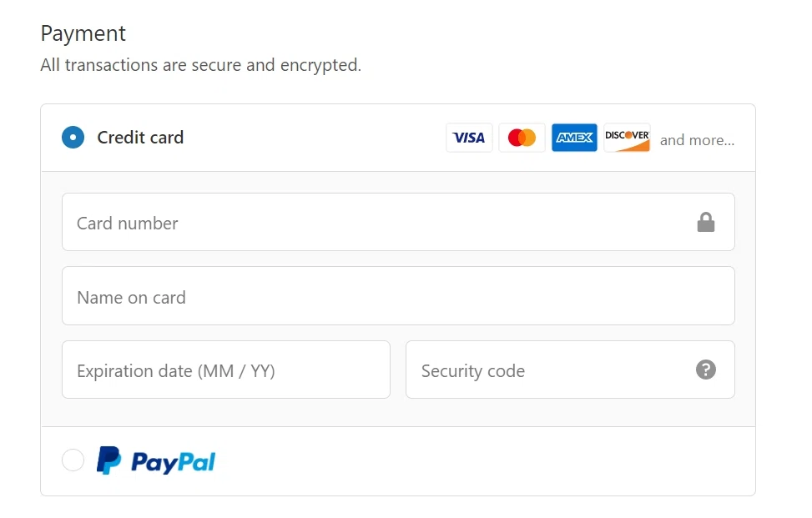The height and width of the screenshot is (518, 812).
Task: Click the "Credit card" option label
Action: (x=140, y=138)
